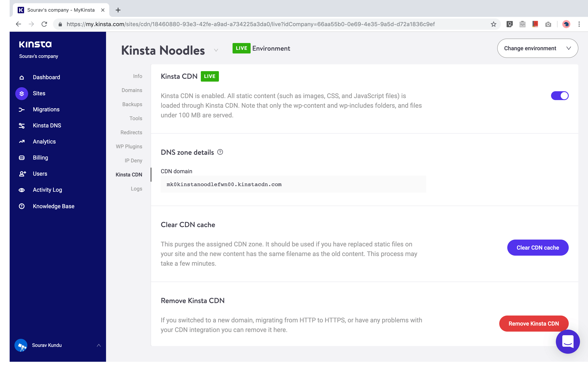588x373 pixels.
Task: Select the Kinsta CDN tab in sidebar
Action: 129,174
